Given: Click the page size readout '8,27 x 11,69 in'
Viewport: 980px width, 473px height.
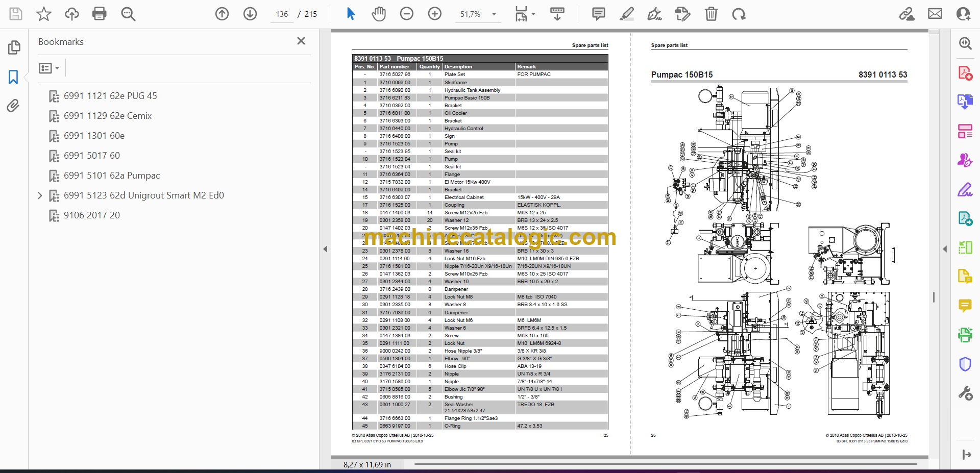Looking at the screenshot, I should tap(367, 464).
